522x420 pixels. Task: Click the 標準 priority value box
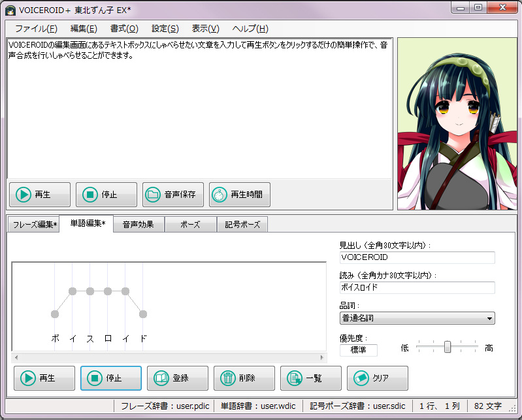click(359, 350)
